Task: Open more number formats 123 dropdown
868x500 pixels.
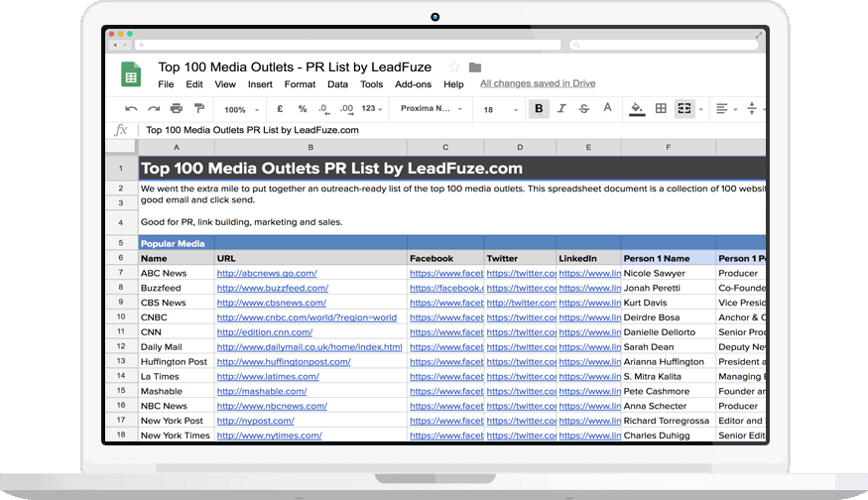Action: pos(372,108)
